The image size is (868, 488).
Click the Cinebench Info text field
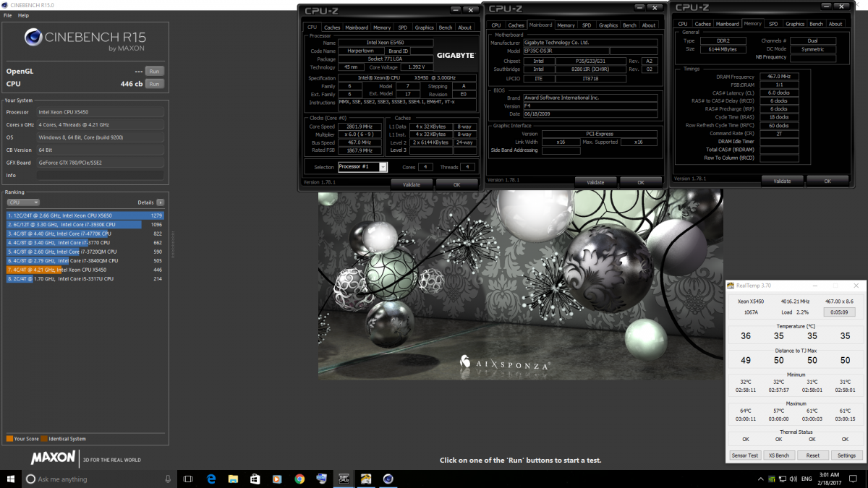click(x=101, y=176)
